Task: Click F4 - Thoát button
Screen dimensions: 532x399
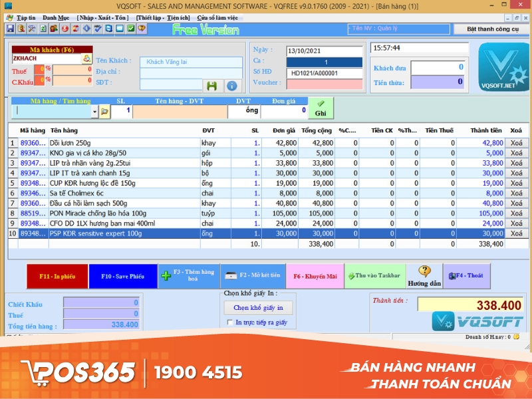Action: coord(467,276)
